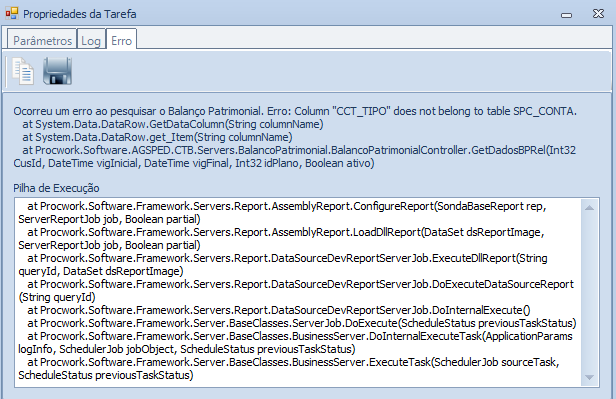Click the error message mentioning CCT_TIPO column
Screen dimensions: 616x399
click(295, 111)
